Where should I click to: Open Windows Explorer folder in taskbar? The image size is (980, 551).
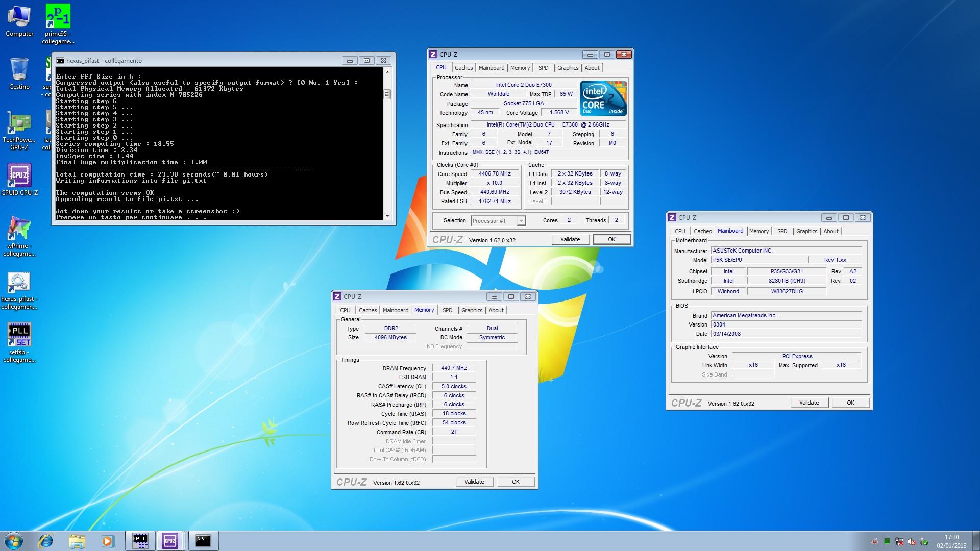tap(77, 541)
